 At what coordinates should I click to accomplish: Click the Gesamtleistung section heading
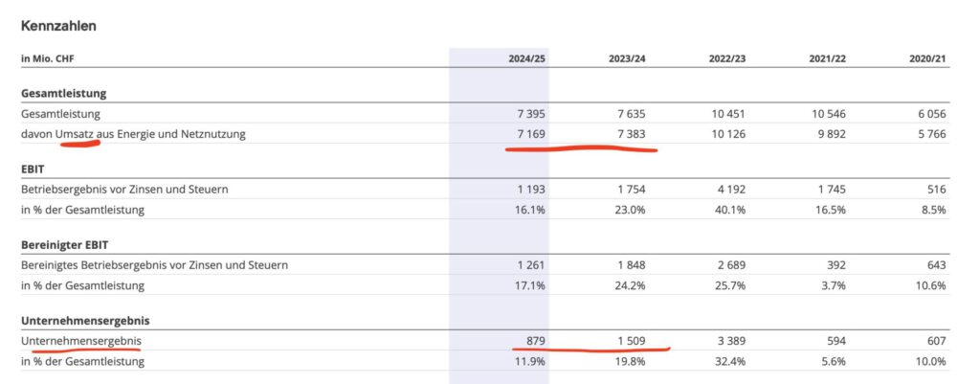pyautogui.click(x=63, y=93)
